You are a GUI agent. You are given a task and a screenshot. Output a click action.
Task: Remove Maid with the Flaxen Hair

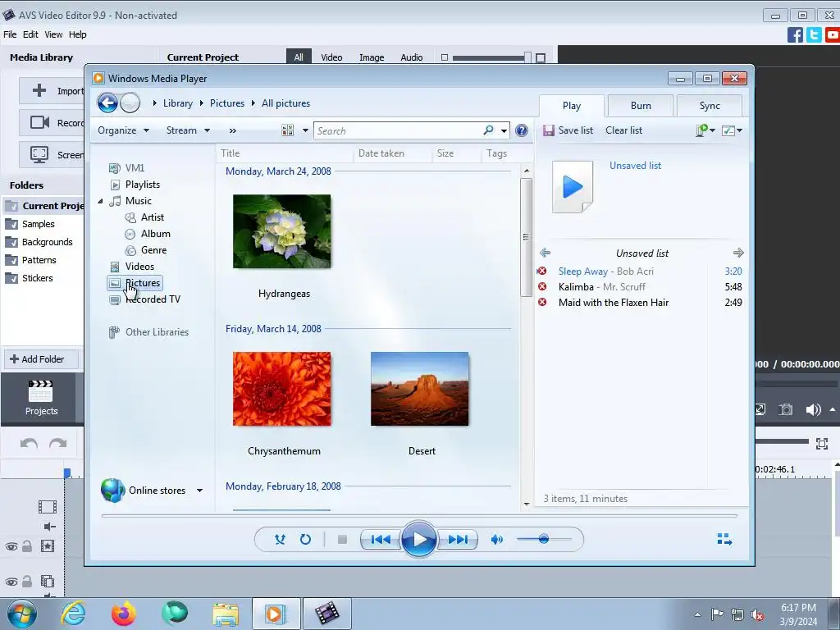tap(542, 302)
